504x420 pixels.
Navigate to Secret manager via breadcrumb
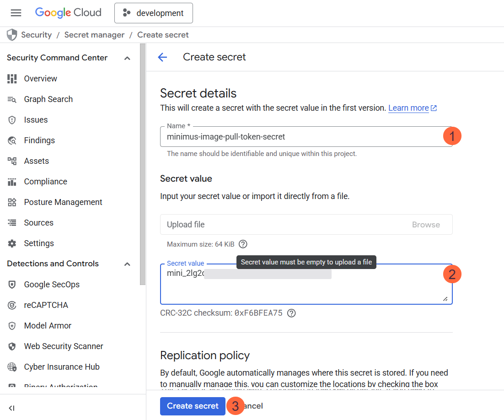coord(94,35)
